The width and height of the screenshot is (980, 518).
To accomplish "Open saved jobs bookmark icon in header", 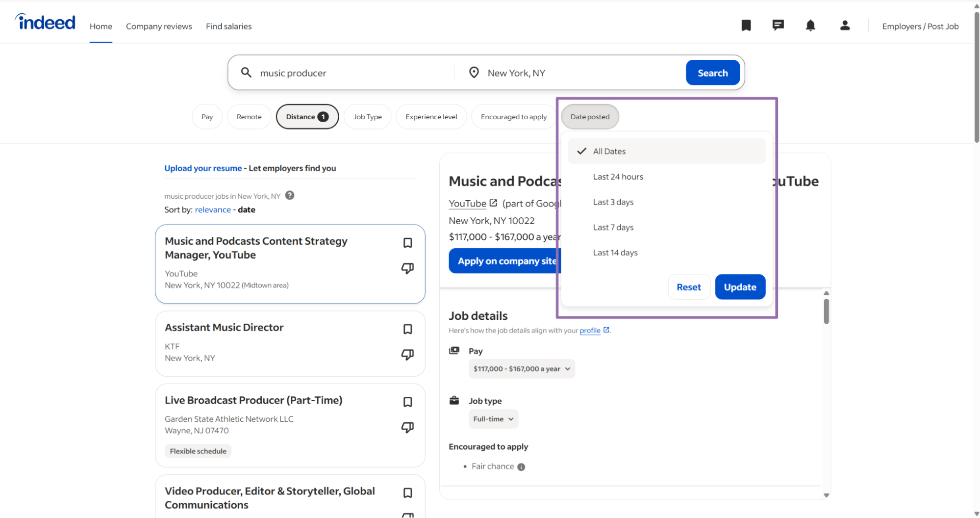I will tap(746, 26).
